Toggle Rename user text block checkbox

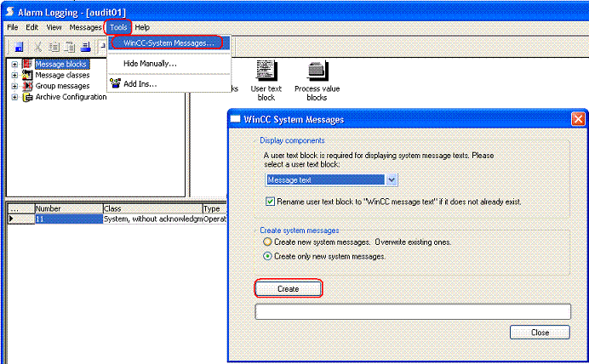pos(270,202)
